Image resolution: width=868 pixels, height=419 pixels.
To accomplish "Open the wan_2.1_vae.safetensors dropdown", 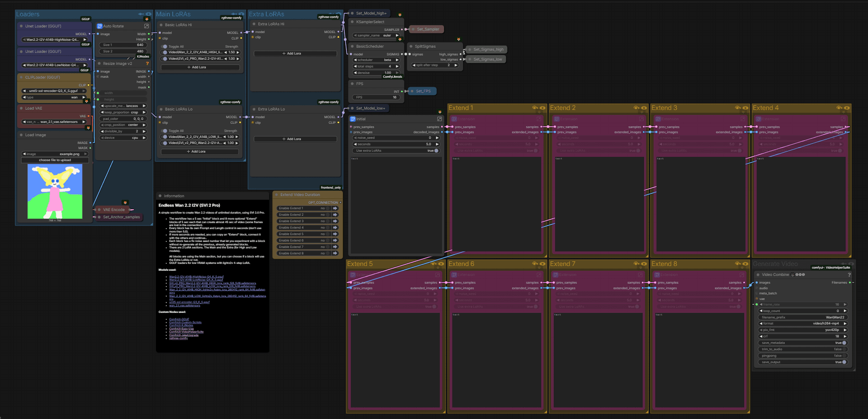I will click(x=54, y=122).
